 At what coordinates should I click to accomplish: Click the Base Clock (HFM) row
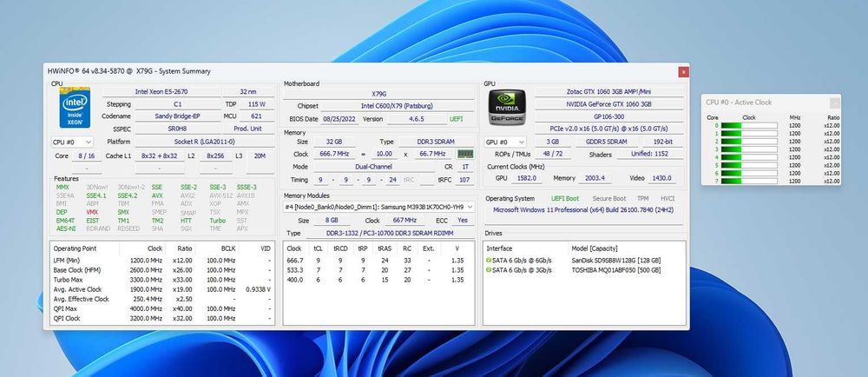click(x=162, y=270)
